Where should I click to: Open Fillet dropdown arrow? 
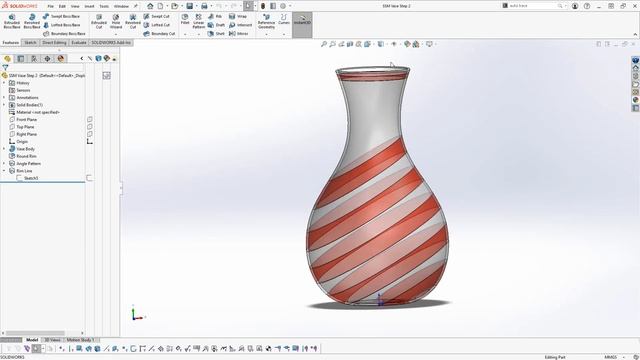[185, 34]
